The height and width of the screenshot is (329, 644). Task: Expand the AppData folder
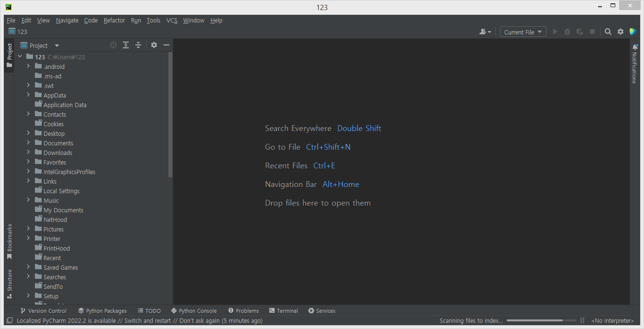pyautogui.click(x=28, y=95)
